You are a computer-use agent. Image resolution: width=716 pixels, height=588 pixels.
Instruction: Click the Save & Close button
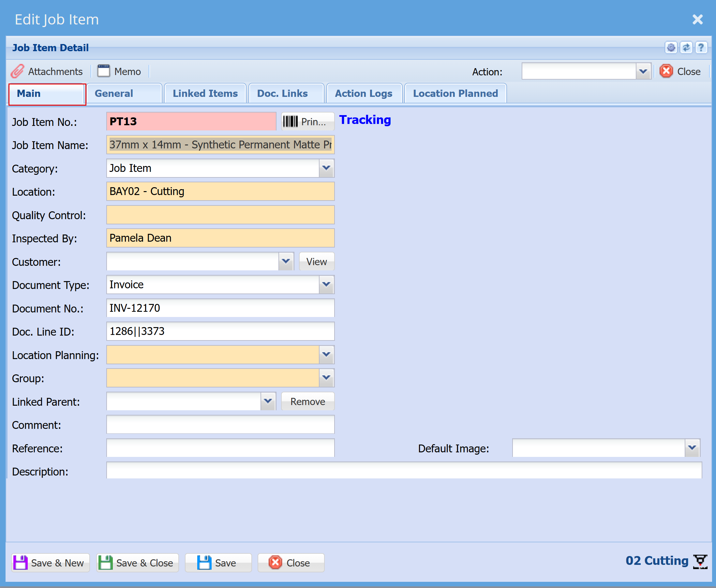point(138,563)
